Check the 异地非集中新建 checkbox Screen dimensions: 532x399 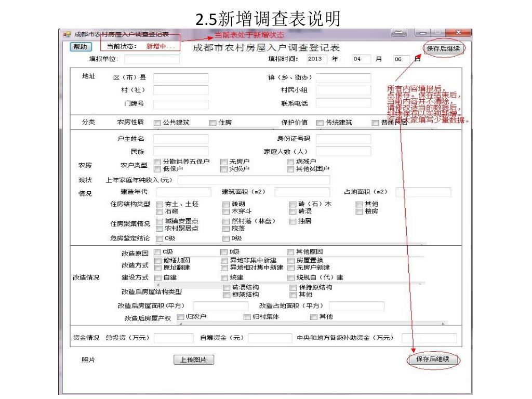tap(224, 261)
